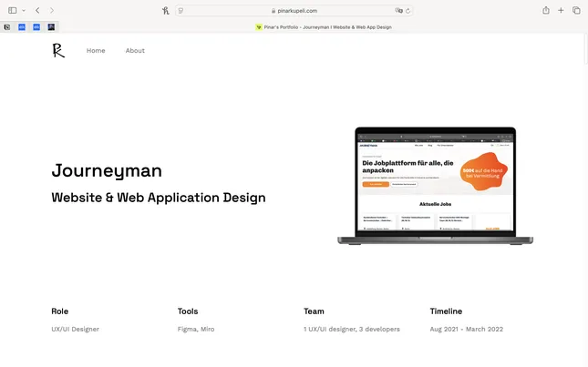
Task: Click the Aug 2021 - March 2022 text
Action: click(x=467, y=329)
